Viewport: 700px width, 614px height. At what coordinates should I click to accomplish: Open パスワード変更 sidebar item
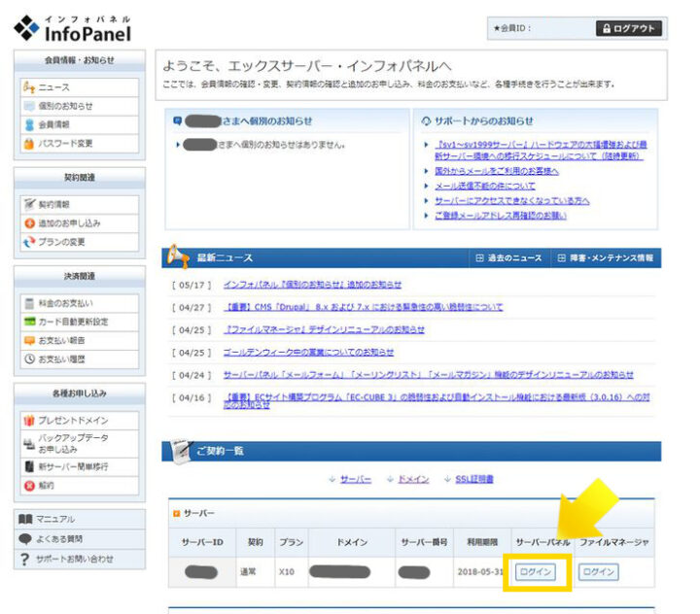tap(80, 144)
